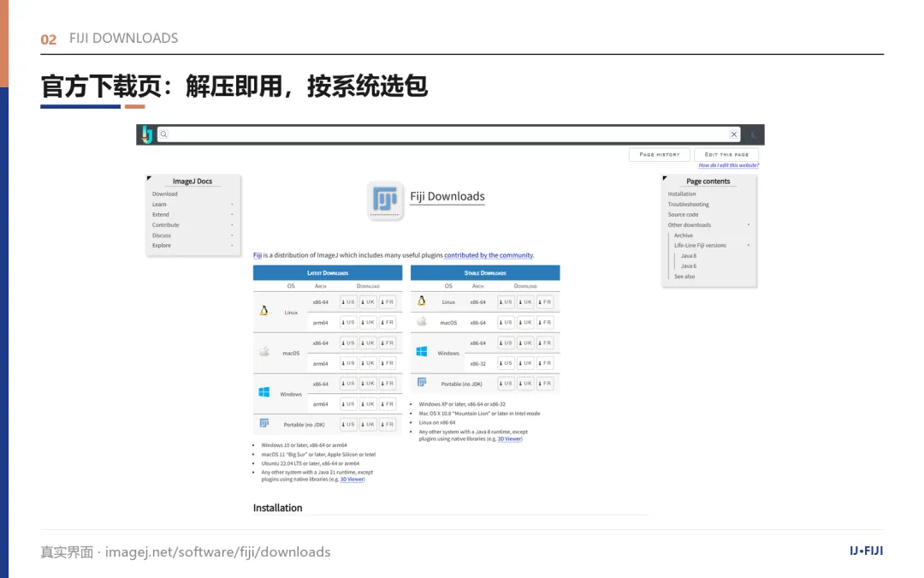Click the magnifier icon in search bar
The width and height of the screenshot is (924, 578).
163,134
